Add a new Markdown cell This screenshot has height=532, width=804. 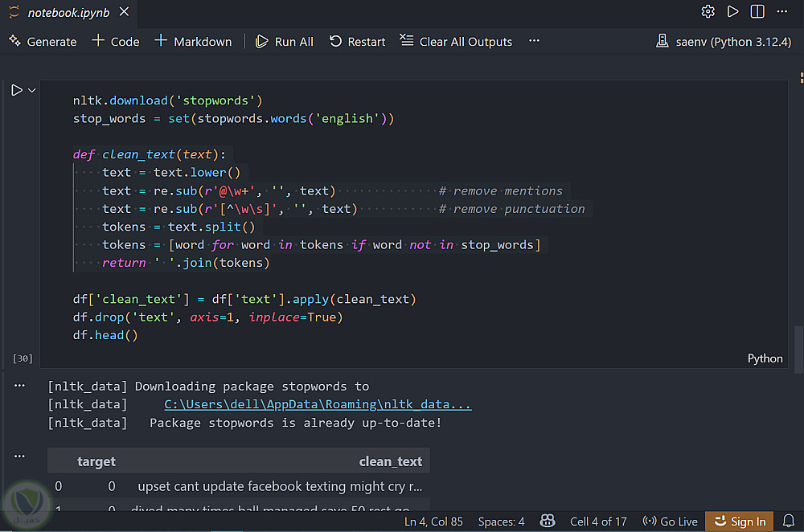click(x=193, y=42)
